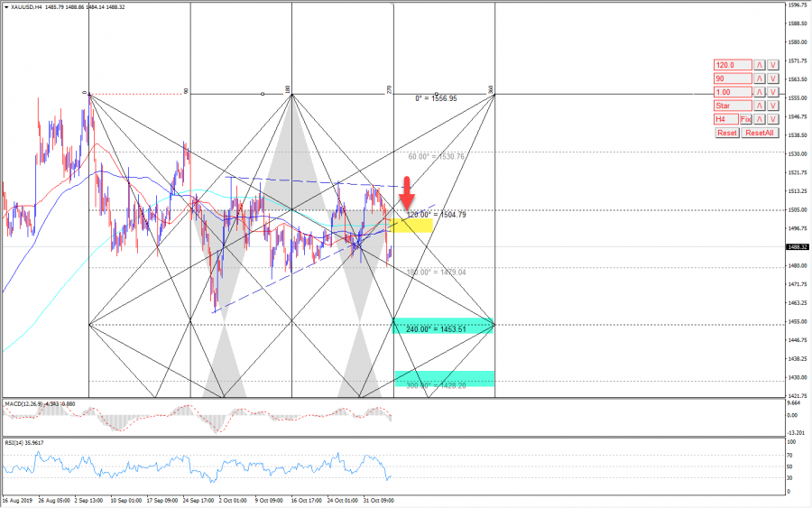This screenshot has height=508, width=812.
Task: Switch Star pattern using its up arrow
Action: pos(759,106)
